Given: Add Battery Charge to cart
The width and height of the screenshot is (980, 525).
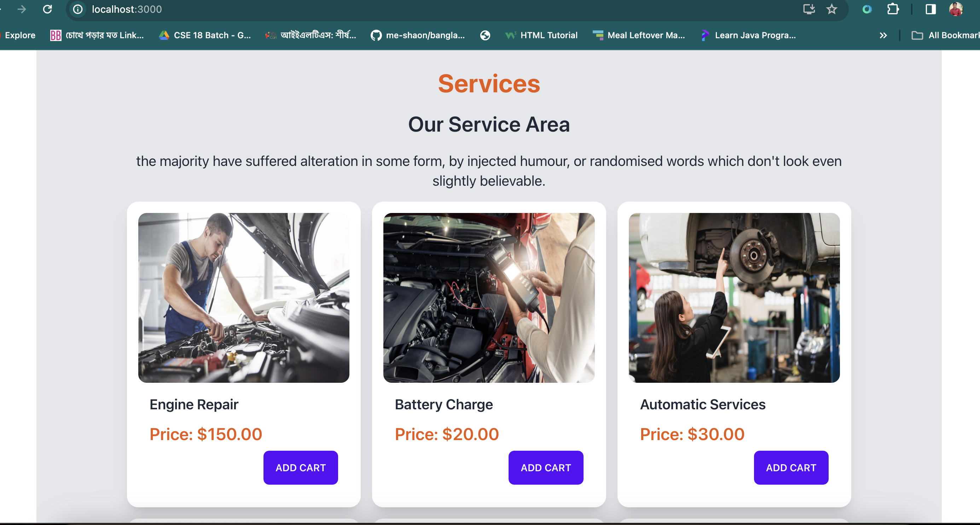Looking at the screenshot, I should pyautogui.click(x=546, y=468).
